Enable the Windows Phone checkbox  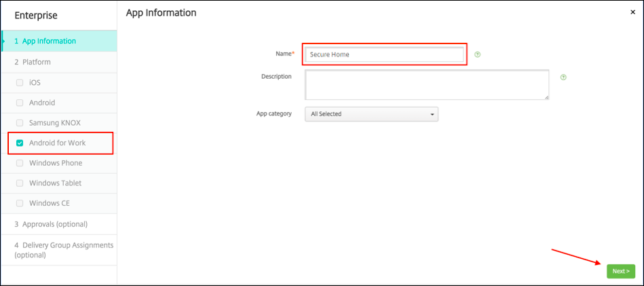[20, 163]
